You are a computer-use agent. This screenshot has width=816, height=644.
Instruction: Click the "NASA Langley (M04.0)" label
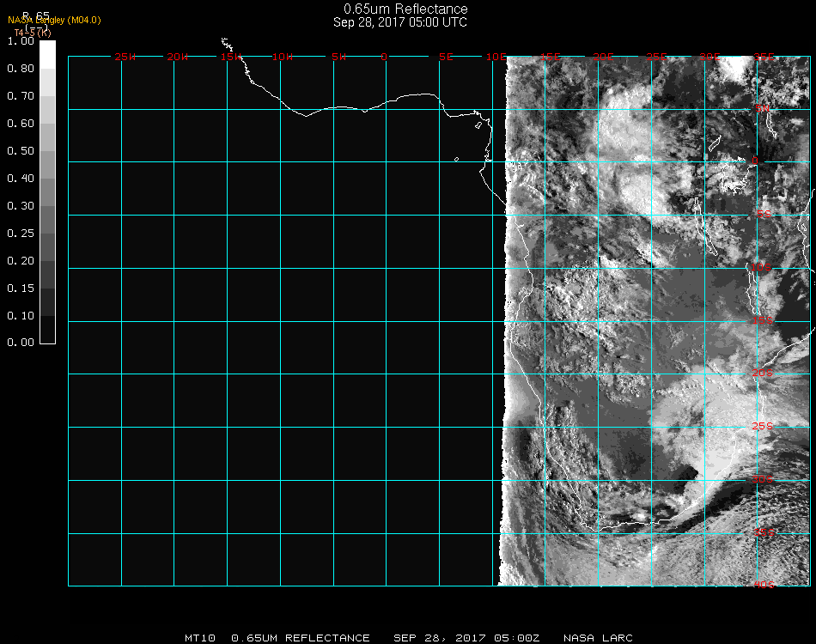point(54,21)
